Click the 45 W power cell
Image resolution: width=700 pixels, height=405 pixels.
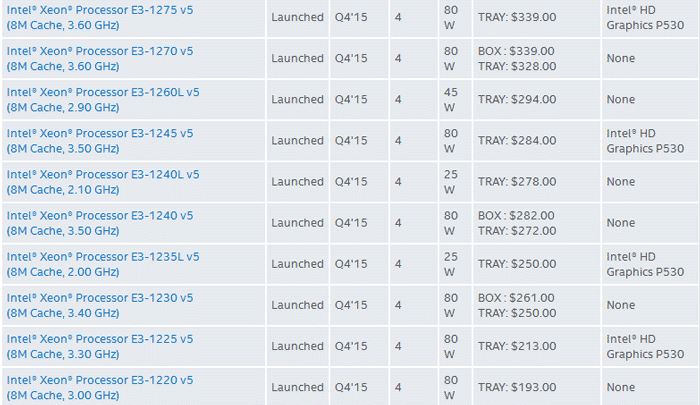[455, 100]
